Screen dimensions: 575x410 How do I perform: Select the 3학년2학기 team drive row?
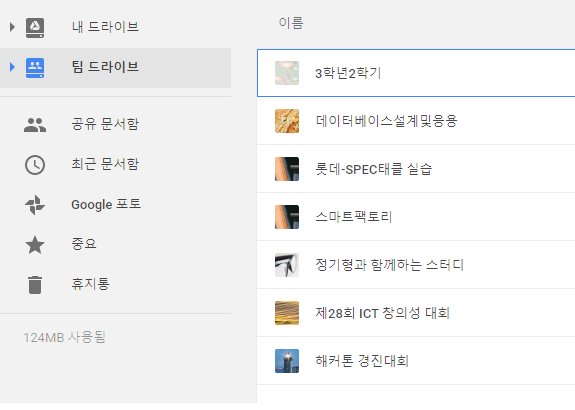[x=416, y=73]
